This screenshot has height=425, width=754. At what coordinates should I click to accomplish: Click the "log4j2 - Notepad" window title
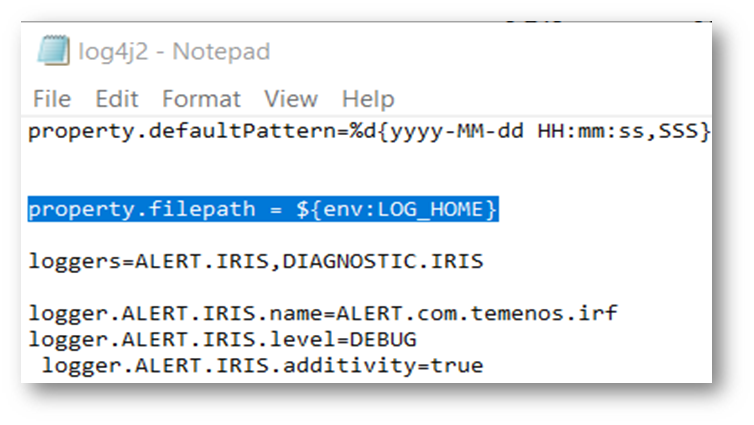click(175, 51)
